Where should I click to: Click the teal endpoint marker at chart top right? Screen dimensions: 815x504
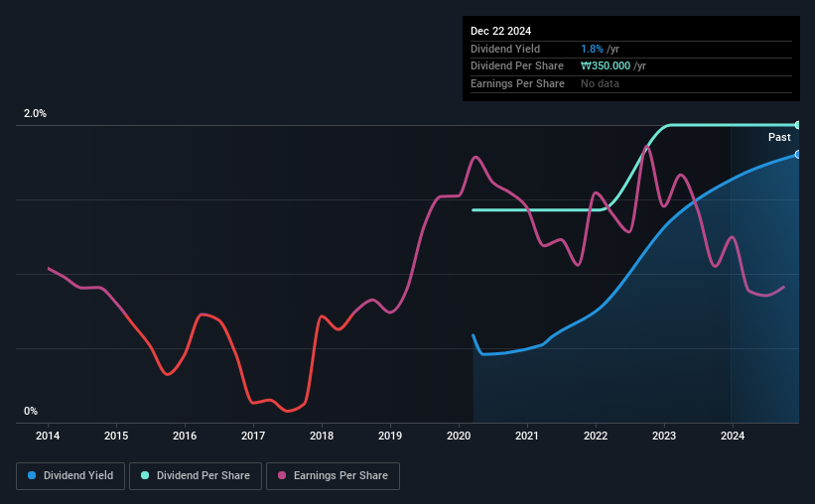pyautogui.click(x=798, y=125)
